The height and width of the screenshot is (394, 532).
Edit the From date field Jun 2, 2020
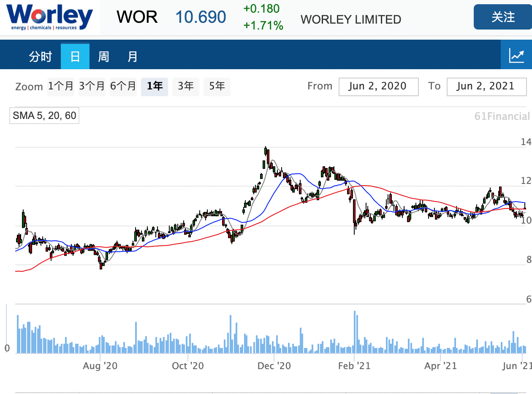click(378, 86)
